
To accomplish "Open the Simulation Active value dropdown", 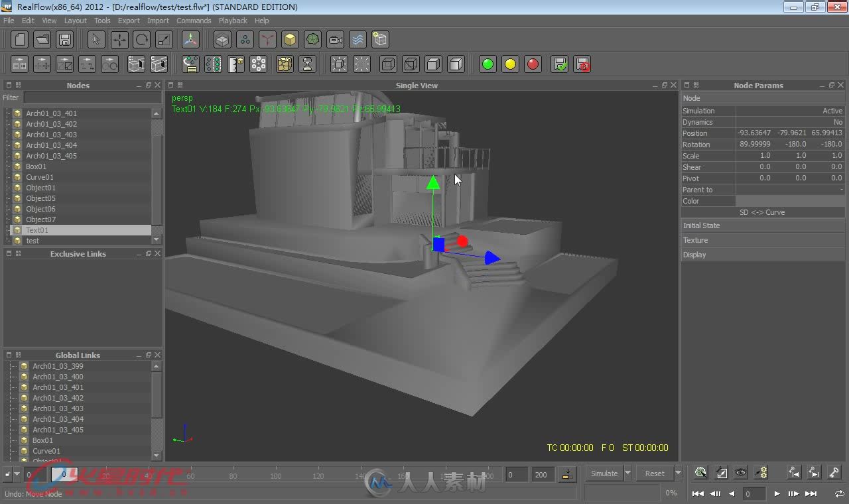I will pyautogui.click(x=790, y=111).
